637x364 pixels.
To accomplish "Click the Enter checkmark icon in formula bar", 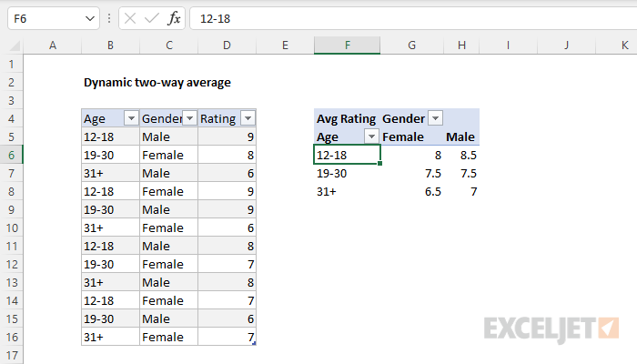I will pyautogui.click(x=151, y=18).
